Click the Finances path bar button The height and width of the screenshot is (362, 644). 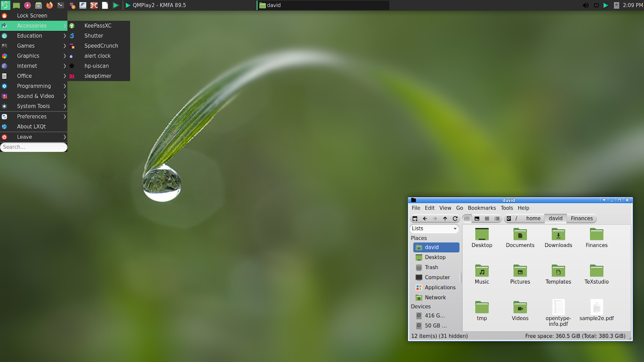pyautogui.click(x=582, y=218)
